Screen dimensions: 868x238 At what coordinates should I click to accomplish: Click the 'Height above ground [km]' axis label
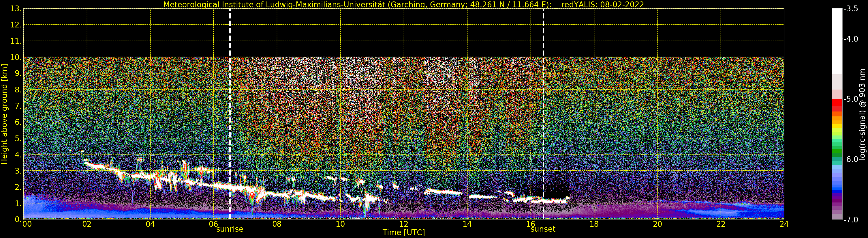[4, 114]
